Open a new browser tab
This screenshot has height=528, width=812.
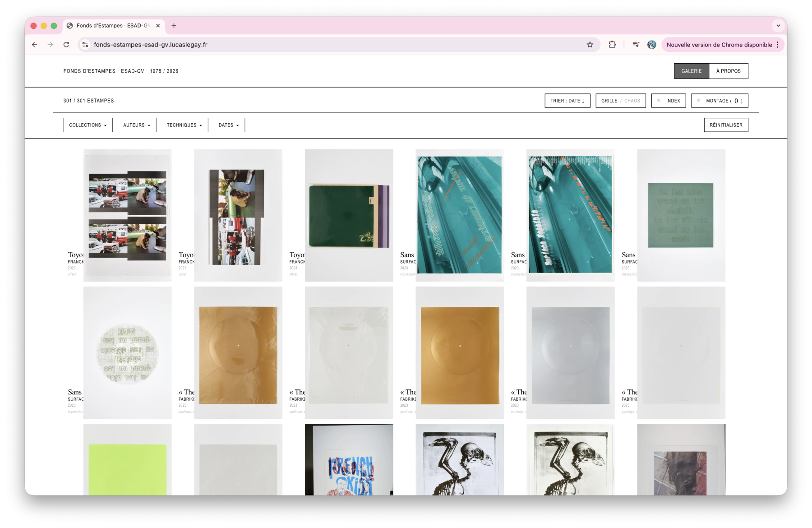[x=174, y=26]
